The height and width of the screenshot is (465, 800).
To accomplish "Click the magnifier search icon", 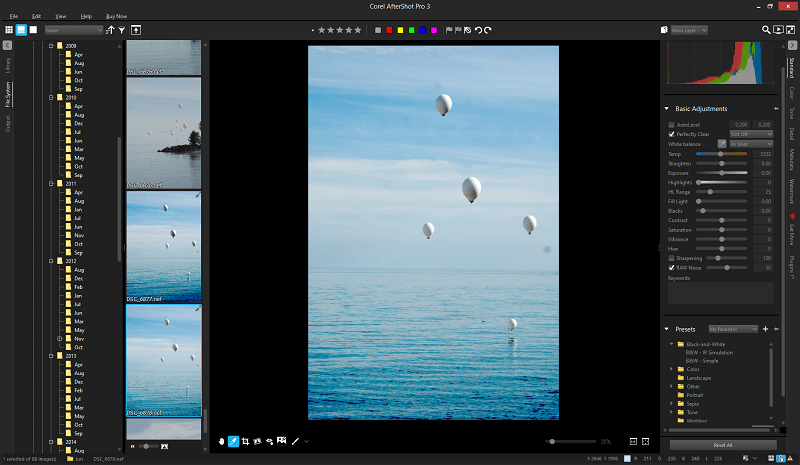I will 766,30.
